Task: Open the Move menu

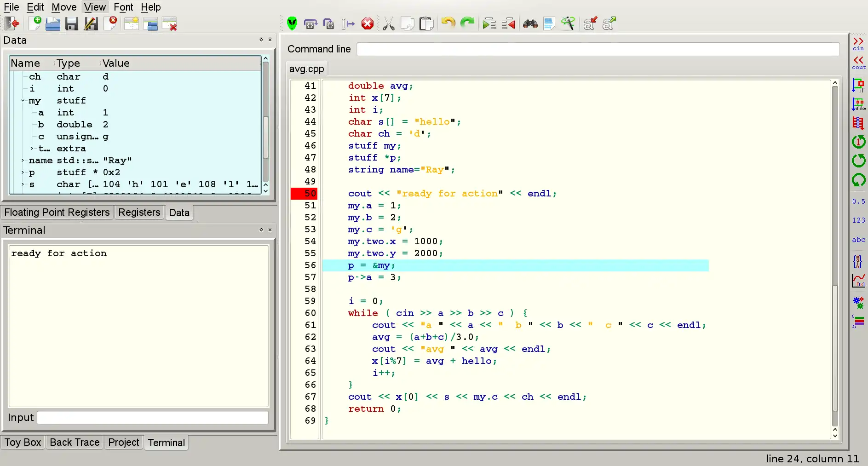Action: tap(64, 7)
